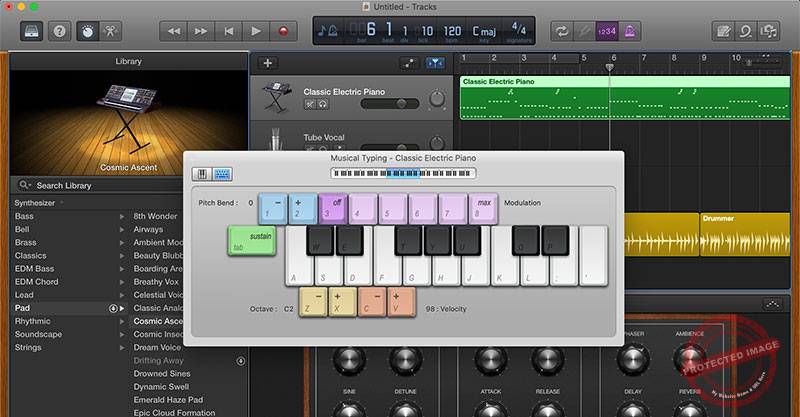Viewport: 800px width, 417px height.
Task: Click the Rewind transport button
Action: pyautogui.click(x=173, y=31)
